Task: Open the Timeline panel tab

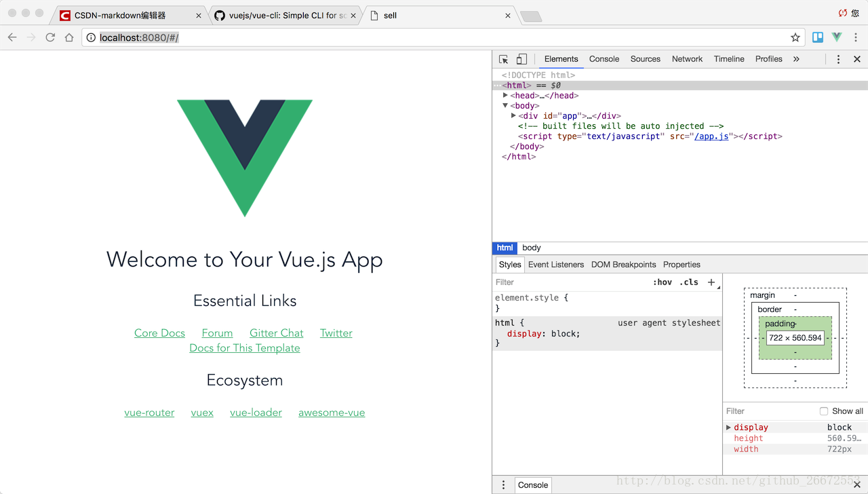Action: coord(729,59)
